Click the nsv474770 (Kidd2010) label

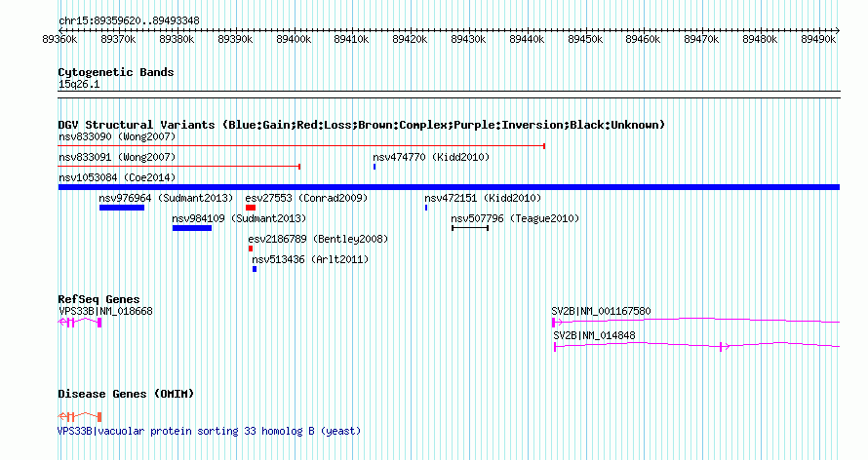click(x=431, y=157)
